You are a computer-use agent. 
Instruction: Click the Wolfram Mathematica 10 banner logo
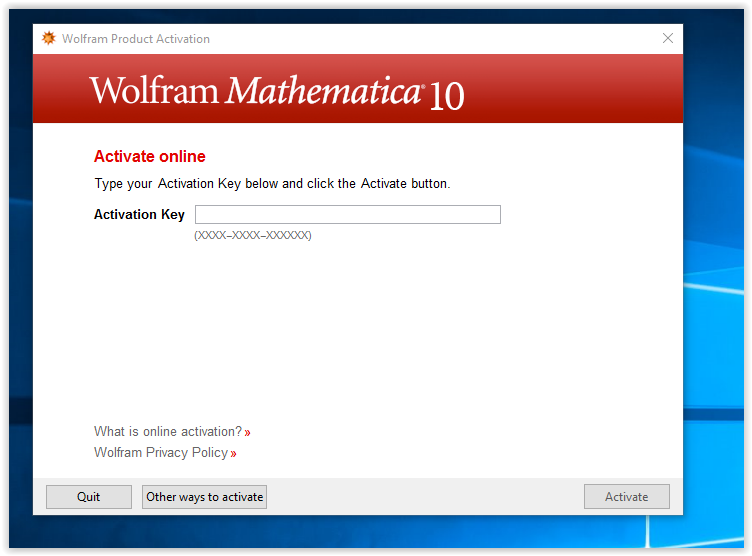(x=276, y=92)
